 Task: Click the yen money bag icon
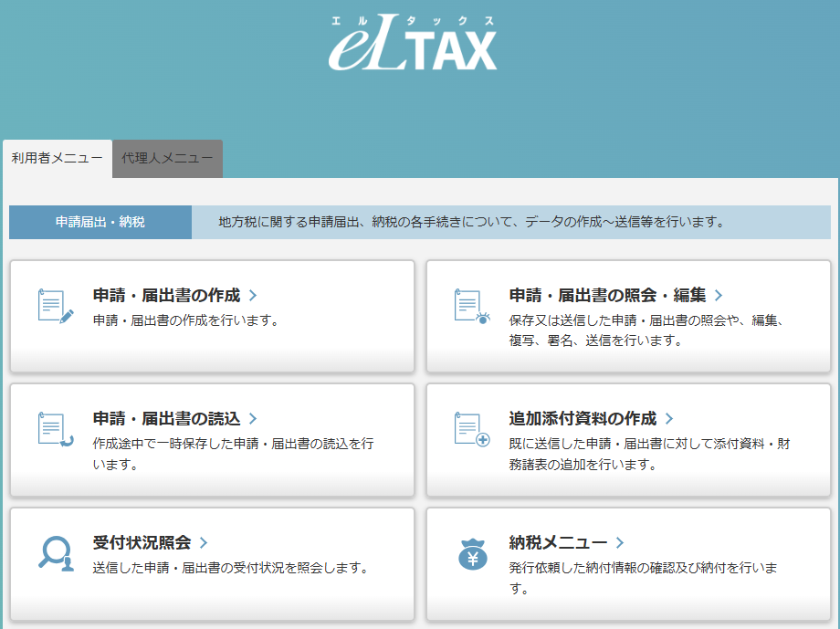point(473,554)
